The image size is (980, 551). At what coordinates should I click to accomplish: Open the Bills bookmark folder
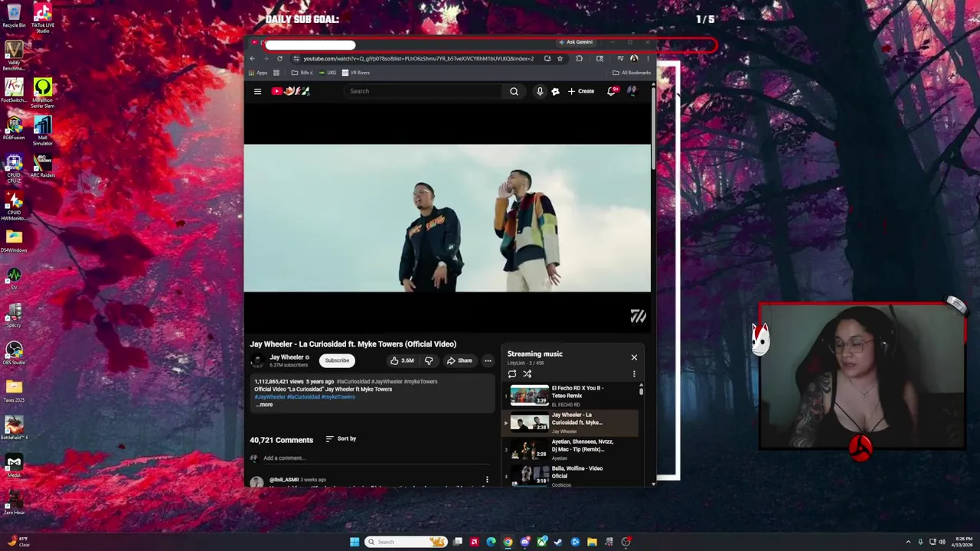point(302,73)
